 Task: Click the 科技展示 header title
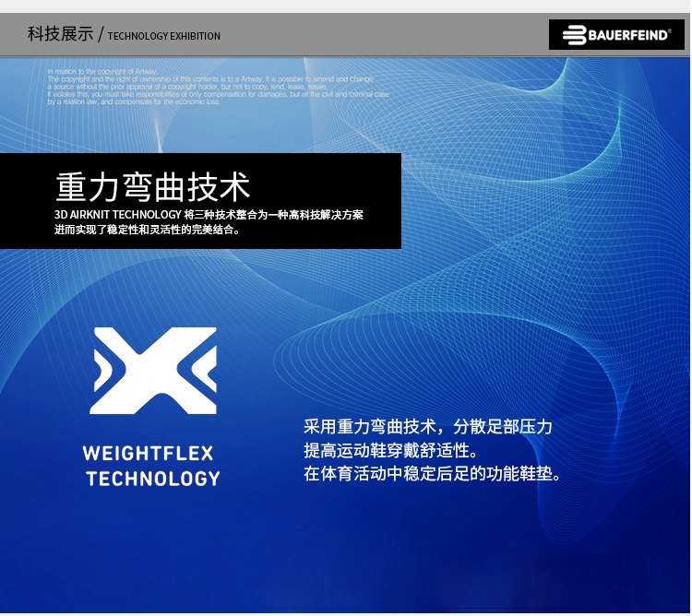tap(60, 35)
